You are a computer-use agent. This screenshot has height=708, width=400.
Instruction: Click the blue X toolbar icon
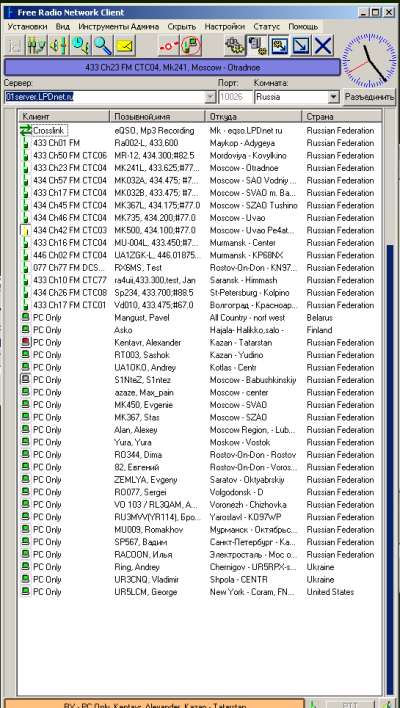coord(323,46)
